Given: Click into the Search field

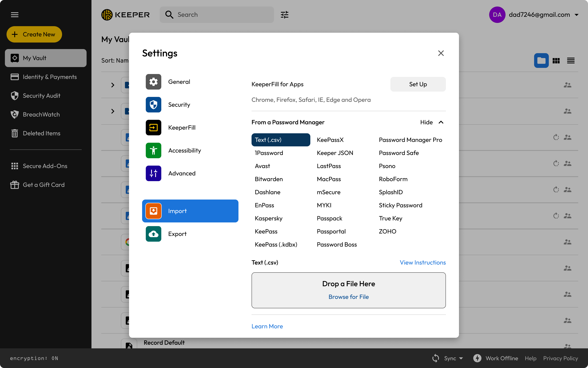Looking at the screenshot, I should (x=217, y=15).
